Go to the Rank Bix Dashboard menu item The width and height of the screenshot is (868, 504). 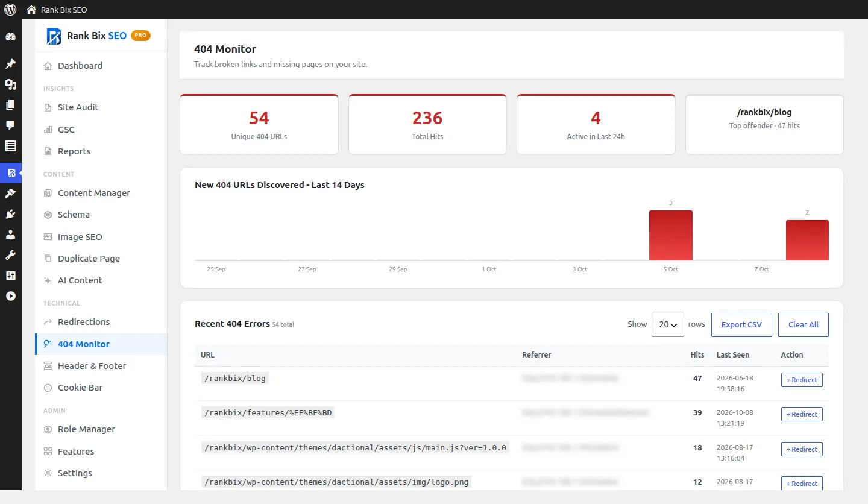(x=101, y=66)
